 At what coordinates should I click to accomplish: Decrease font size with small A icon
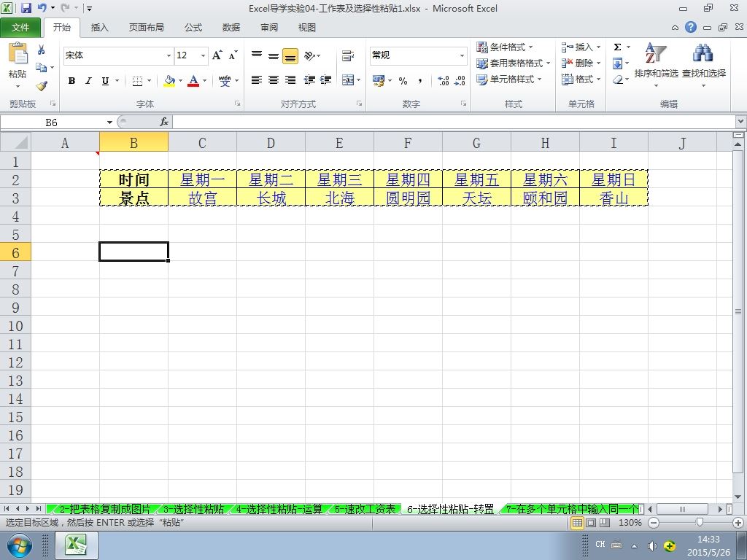tap(233, 55)
